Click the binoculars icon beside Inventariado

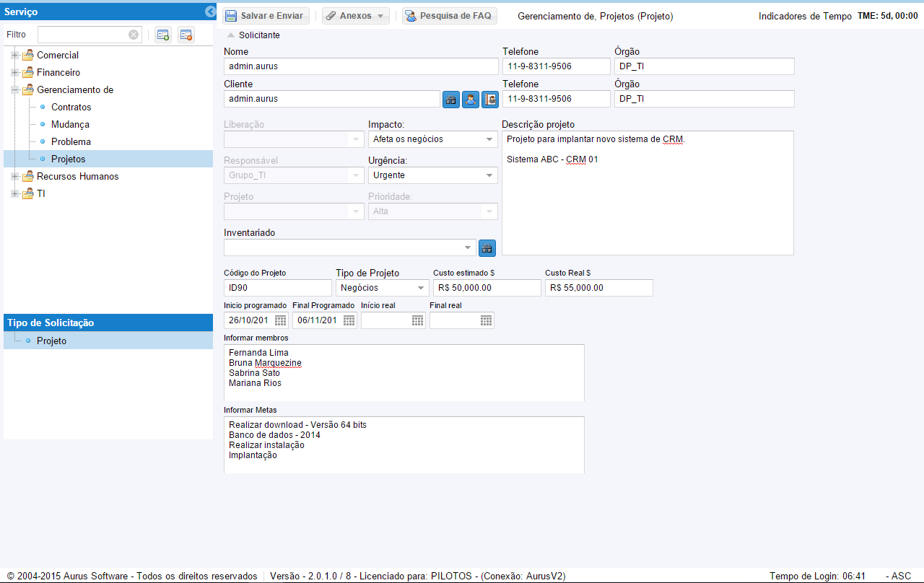click(487, 248)
